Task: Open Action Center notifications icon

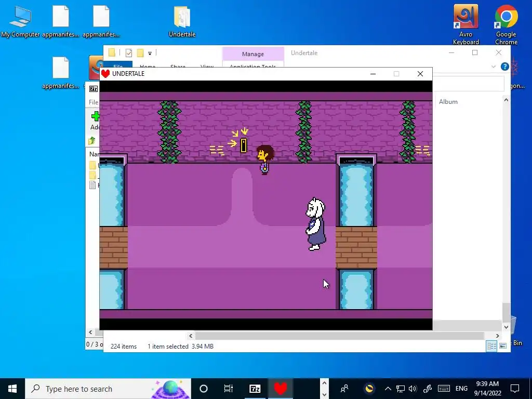Action: coord(515,389)
